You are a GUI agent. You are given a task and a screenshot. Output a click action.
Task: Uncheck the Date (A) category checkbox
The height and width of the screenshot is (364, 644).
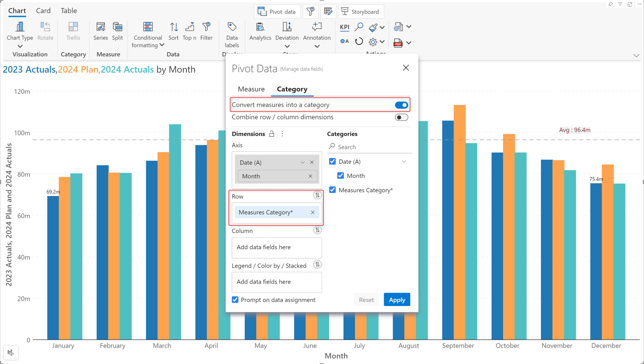(332, 162)
